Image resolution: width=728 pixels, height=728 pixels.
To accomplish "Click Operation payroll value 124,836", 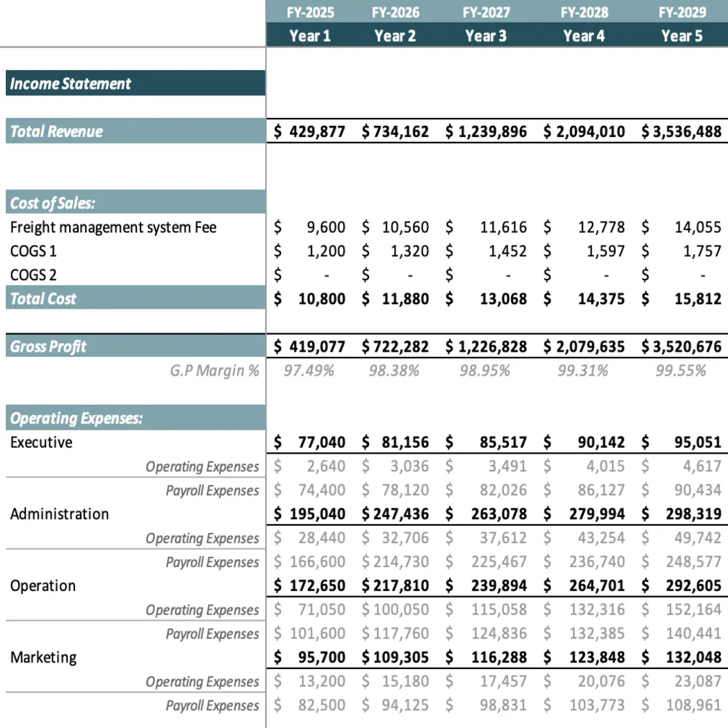I will point(499,634).
